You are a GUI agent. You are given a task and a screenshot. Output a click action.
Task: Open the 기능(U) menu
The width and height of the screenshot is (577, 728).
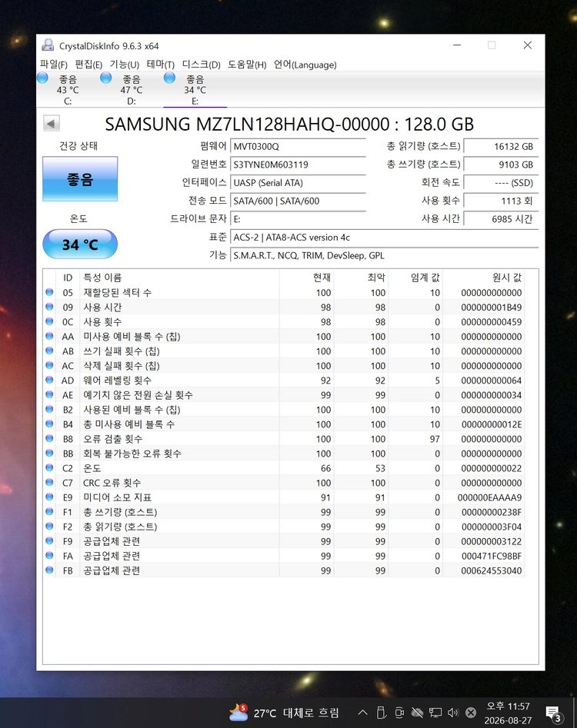point(124,65)
